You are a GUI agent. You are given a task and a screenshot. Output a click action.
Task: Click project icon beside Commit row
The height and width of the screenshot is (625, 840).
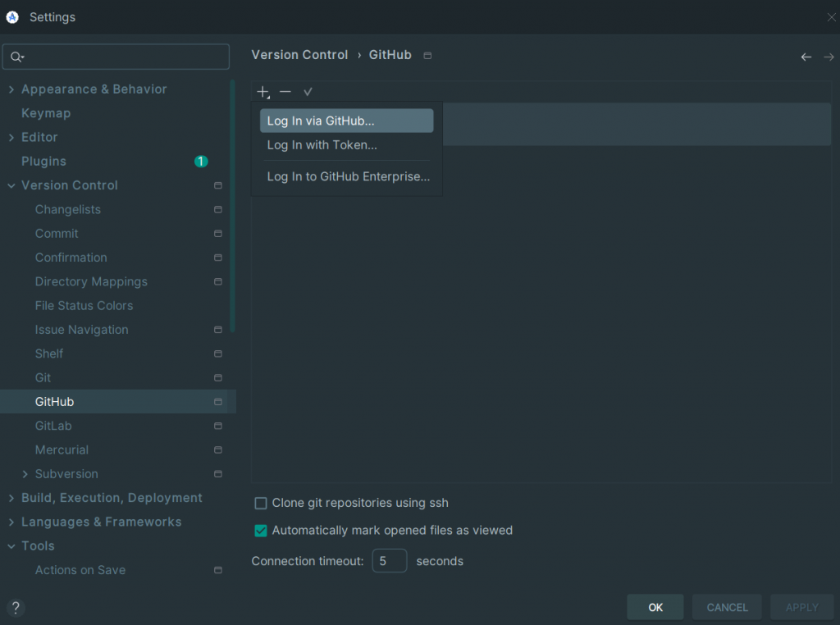coord(218,234)
